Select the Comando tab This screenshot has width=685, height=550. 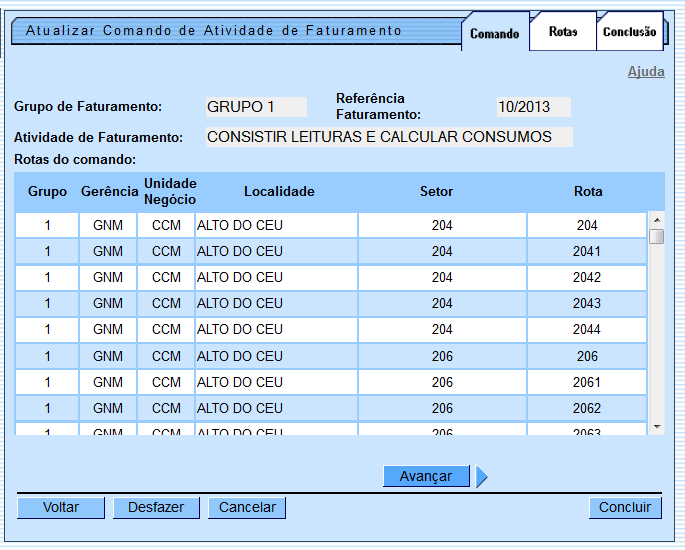(494, 33)
